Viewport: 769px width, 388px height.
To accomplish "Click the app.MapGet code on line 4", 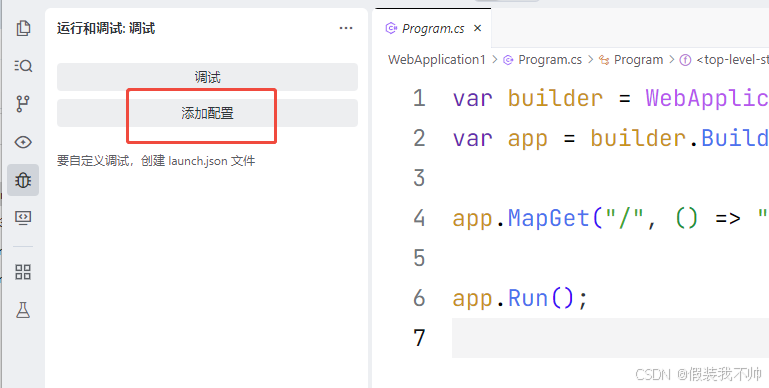I will click(x=611, y=218).
